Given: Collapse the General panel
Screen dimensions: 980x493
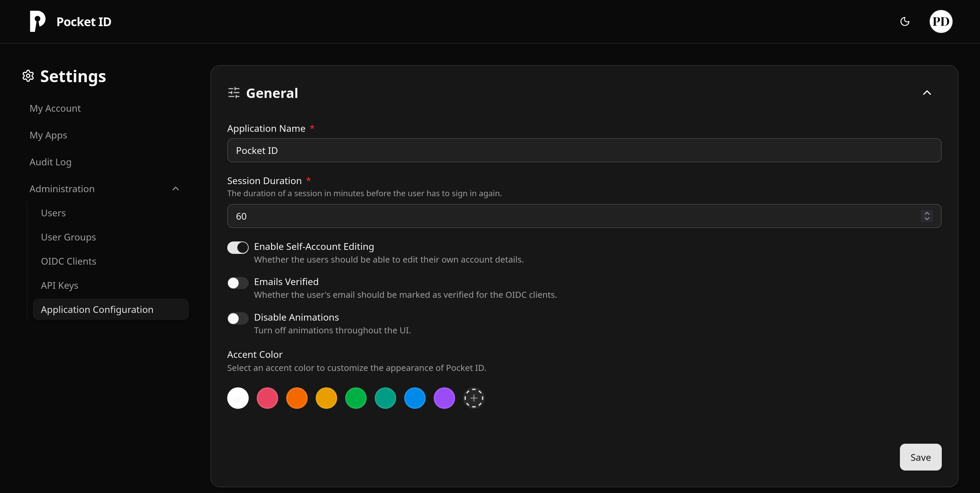Looking at the screenshot, I should click(927, 93).
